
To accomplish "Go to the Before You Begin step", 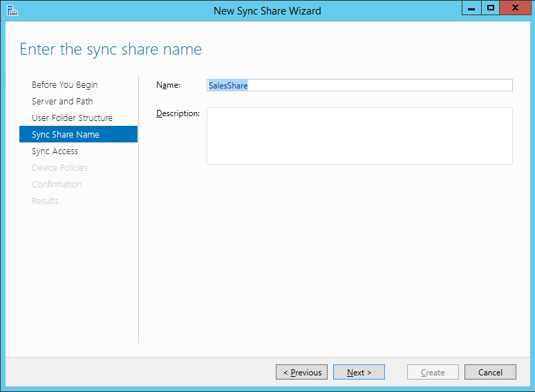I will point(65,85).
